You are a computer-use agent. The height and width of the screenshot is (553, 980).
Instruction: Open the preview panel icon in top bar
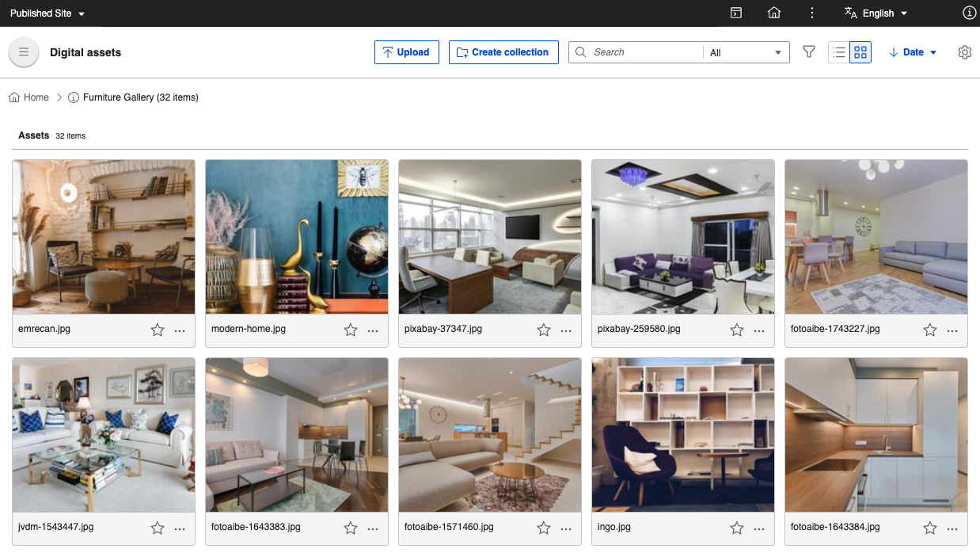pyautogui.click(x=736, y=13)
